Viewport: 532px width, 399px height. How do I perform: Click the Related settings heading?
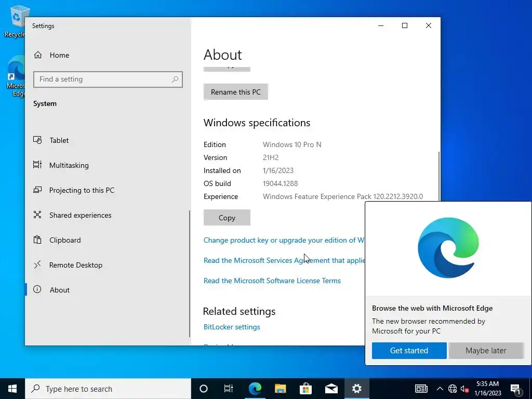[x=239, y=311]
